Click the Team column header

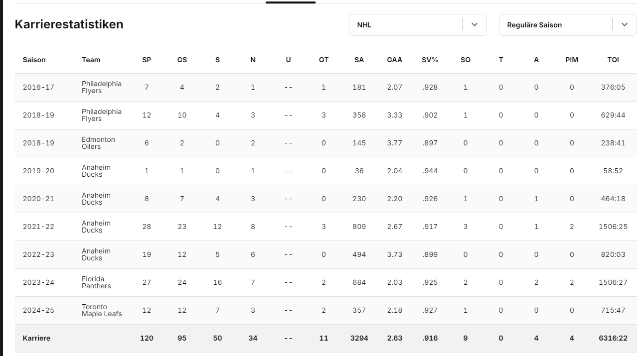coord(91,60)
